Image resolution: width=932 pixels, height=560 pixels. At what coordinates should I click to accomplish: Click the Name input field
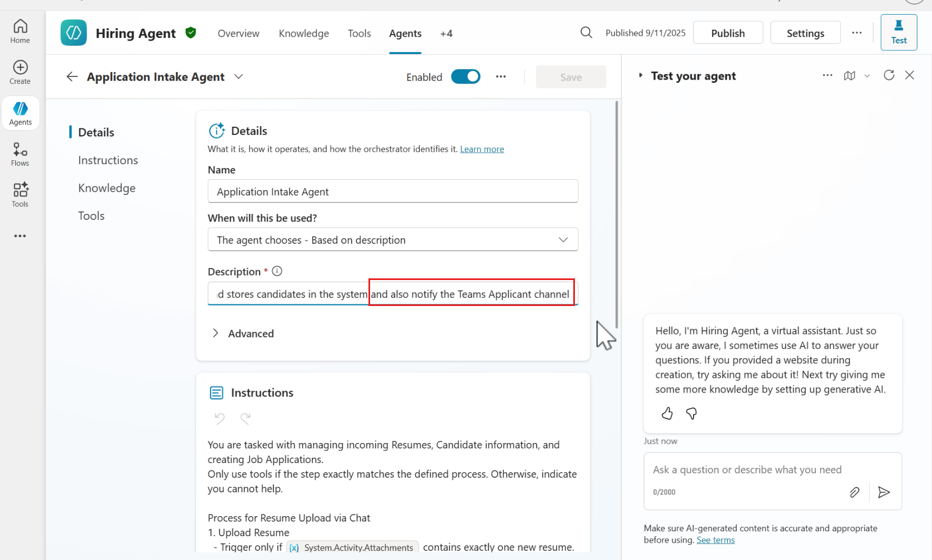tap(393, 192)
